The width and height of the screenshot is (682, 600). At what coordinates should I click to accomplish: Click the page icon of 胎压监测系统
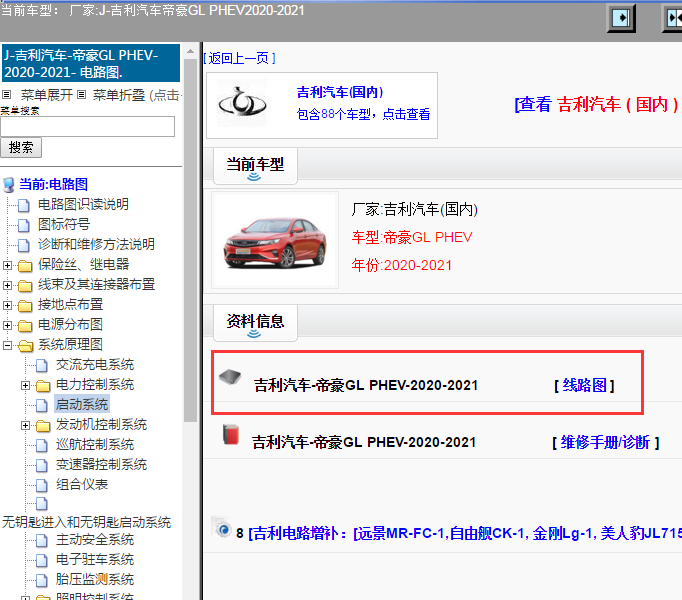point(42,580)
